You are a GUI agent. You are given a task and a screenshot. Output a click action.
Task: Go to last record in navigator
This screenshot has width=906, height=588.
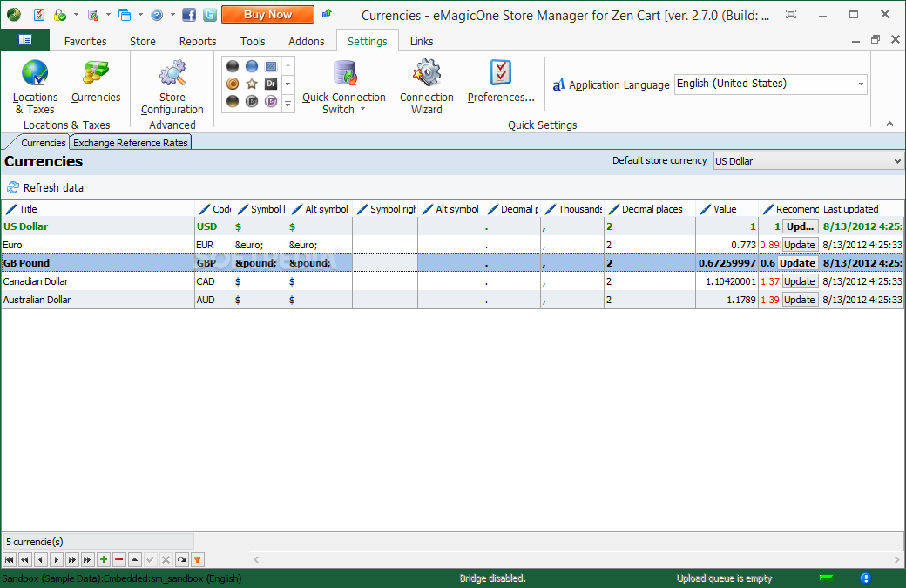point(87,559)
